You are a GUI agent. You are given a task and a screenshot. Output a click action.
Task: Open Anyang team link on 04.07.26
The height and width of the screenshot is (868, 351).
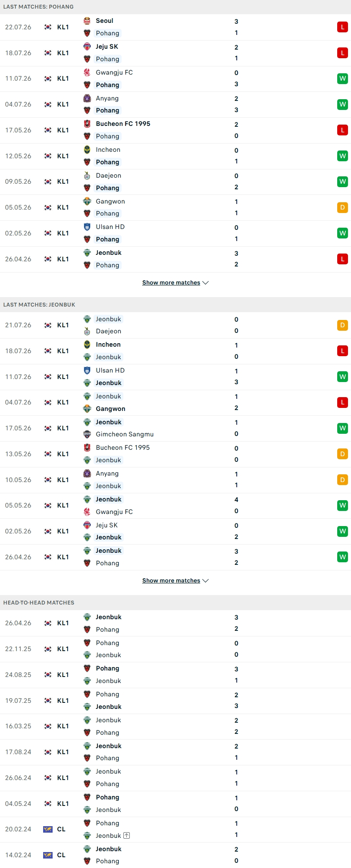(107, 98)
